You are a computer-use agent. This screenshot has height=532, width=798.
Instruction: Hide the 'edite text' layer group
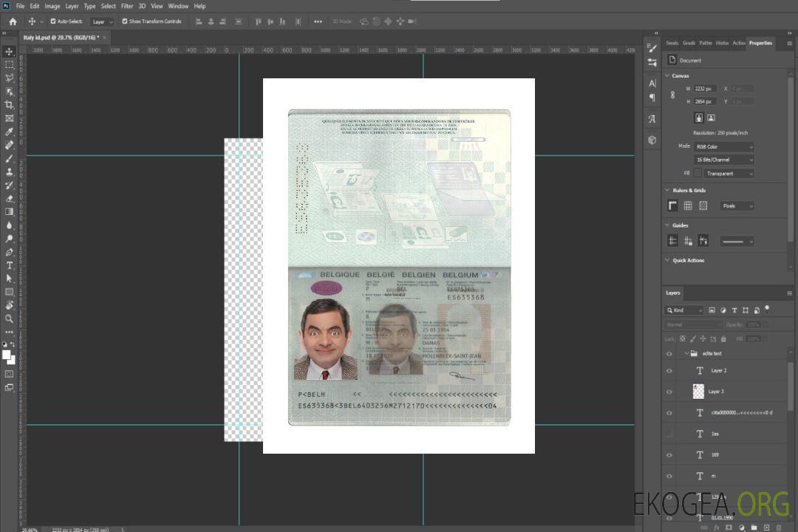pyautogui.click(x=669, y=354)
